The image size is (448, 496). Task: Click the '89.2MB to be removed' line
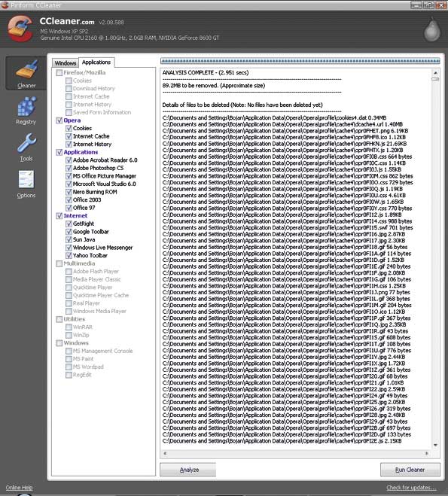[x=214, y=85]
